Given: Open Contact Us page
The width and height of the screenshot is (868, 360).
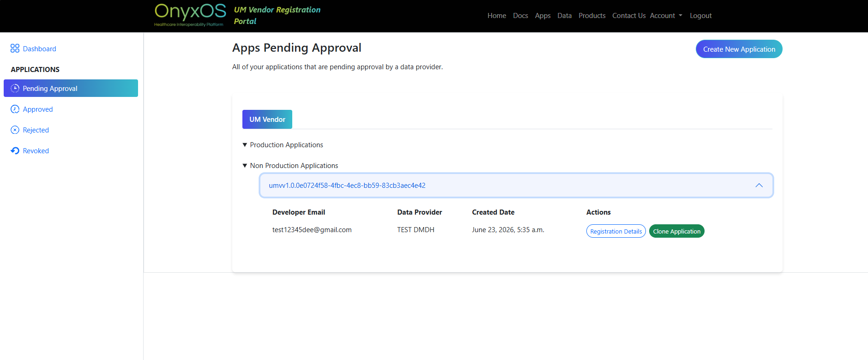Looking at the screenshot, I should click(629, 16).
